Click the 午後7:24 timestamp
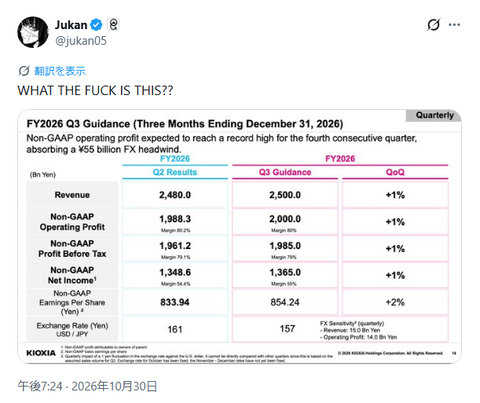480x403 pixels. [x=40, y=386]
